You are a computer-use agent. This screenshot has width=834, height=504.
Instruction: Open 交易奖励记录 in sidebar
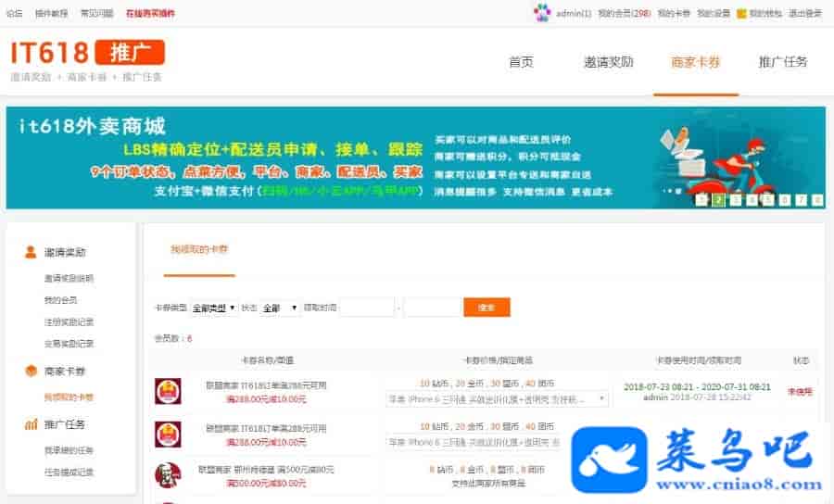click(69, 344)
